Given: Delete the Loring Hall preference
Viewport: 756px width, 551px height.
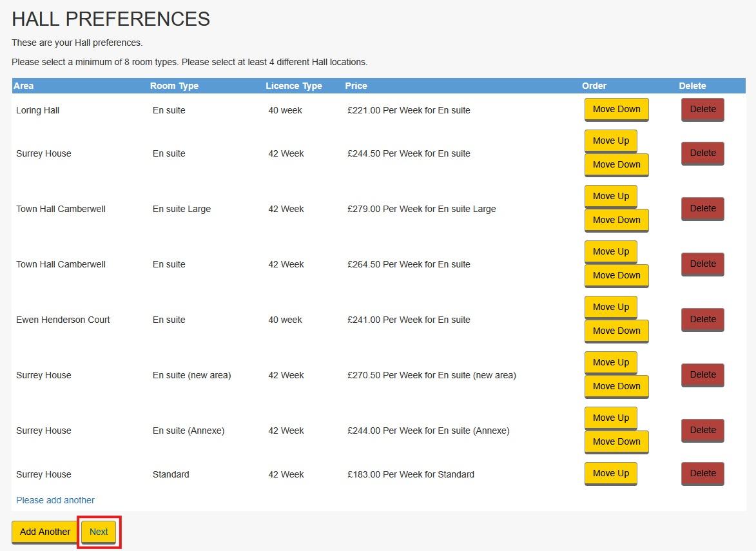Looking at the screenshot, I should pos(703,109).
